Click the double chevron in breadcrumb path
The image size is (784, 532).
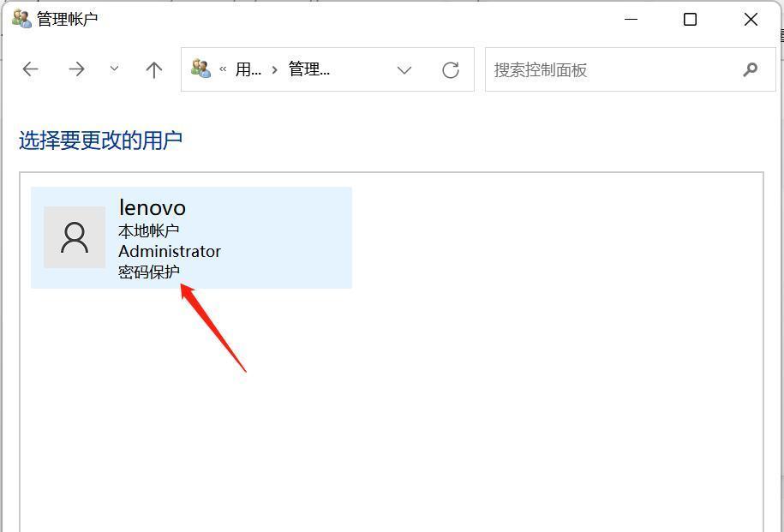point(223,69)
